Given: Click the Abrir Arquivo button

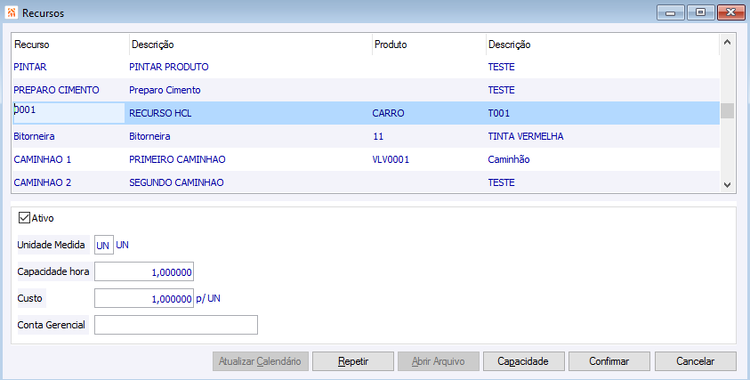Looking at the screenshot, I should 438,361.
